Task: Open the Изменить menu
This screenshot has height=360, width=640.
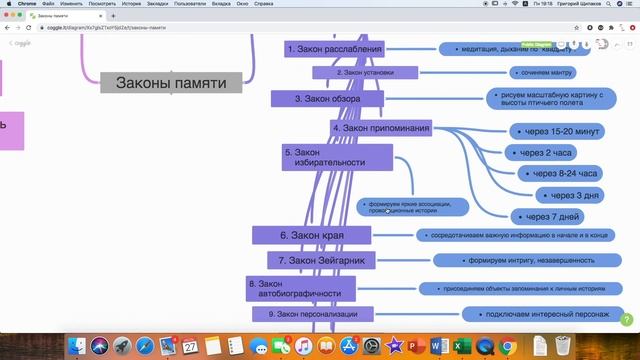Action: (x=71, y=4)
